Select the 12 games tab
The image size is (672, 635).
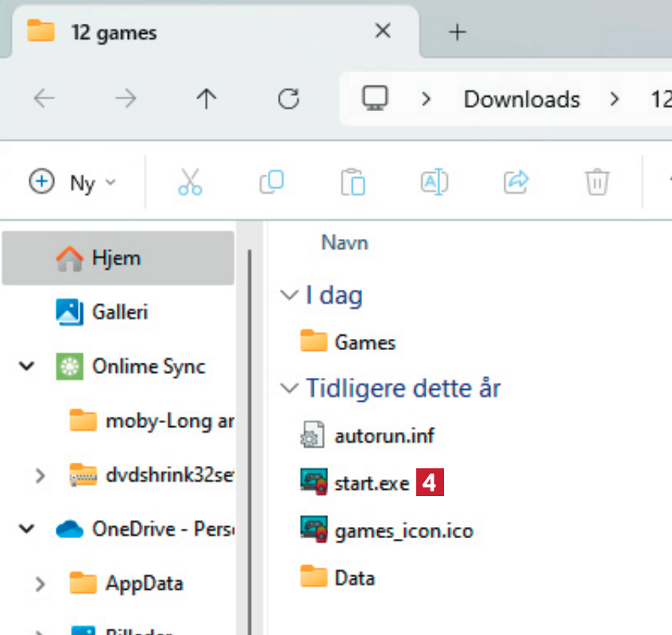click(x=114, y=33)
